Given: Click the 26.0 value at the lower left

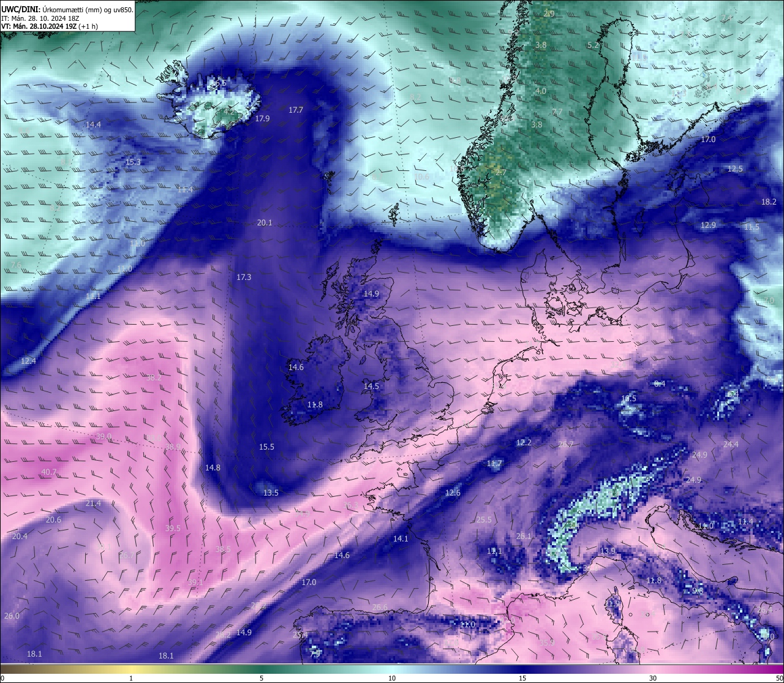Looking at the screenshot, I should click(12, 616).
